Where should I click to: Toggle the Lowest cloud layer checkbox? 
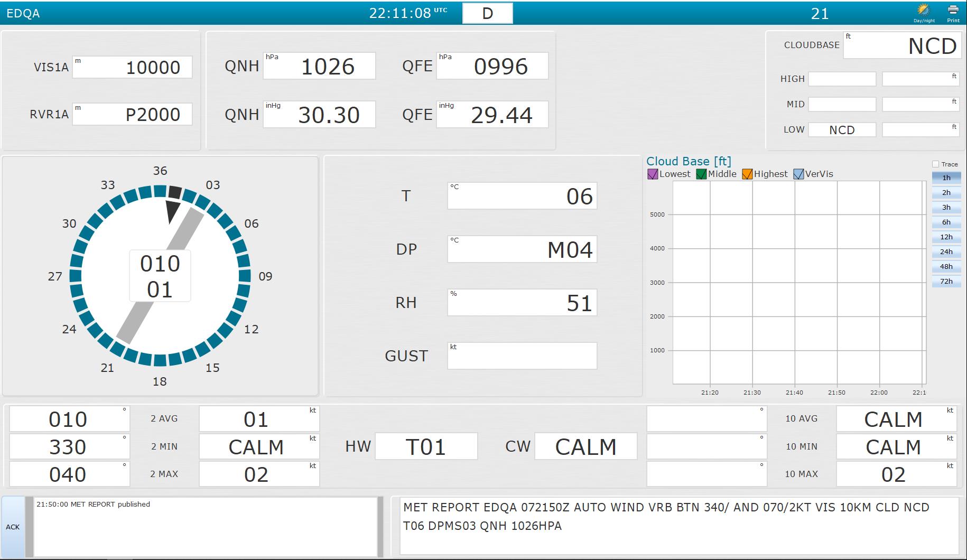tap(653, 174)
